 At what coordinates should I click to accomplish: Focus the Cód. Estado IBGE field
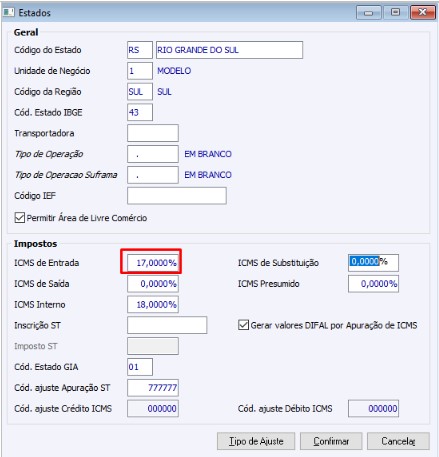point(140,112)
